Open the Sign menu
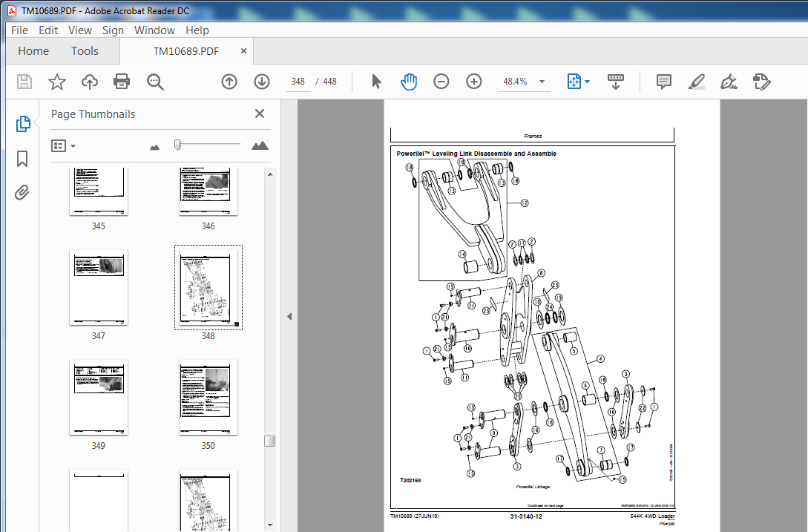 113,30
